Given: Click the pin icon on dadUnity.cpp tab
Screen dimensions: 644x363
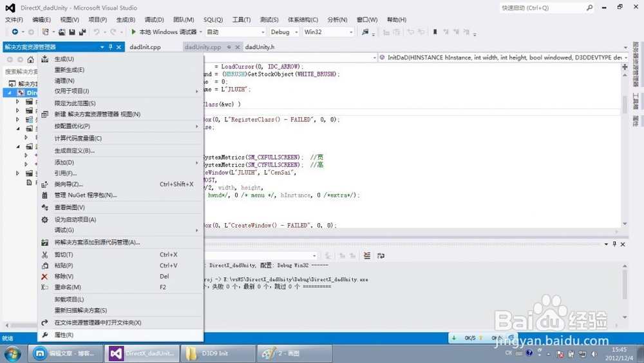Looking at the screenshot, I should [x=229, y=47].
